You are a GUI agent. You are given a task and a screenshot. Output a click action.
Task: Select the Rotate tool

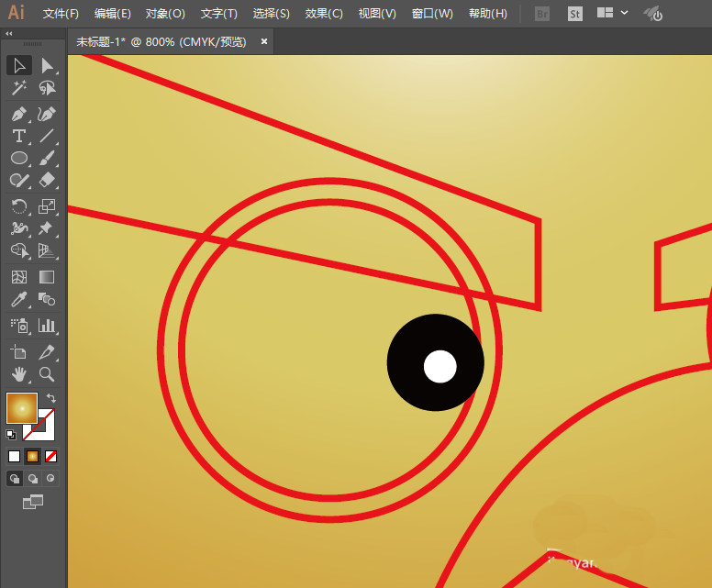(19, 206)
